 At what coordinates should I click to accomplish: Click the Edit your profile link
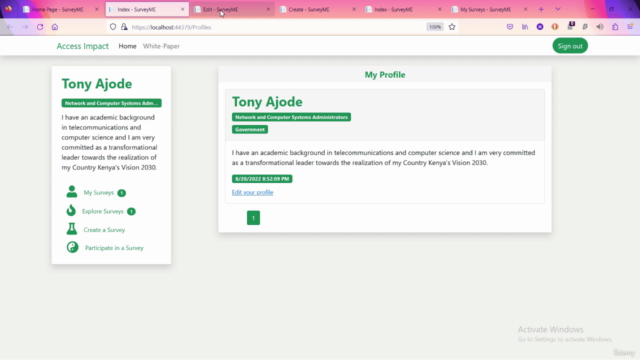252,192
